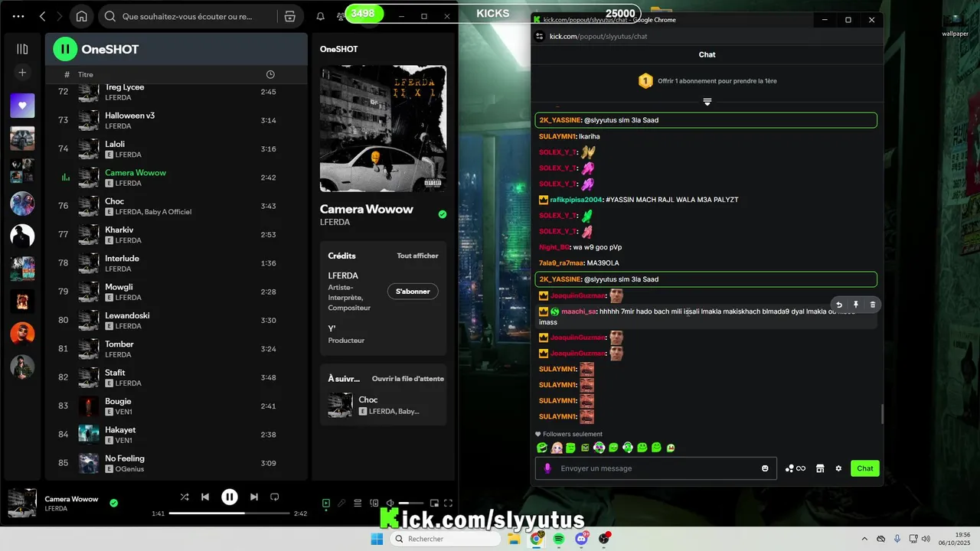Reply to maachi_sa message arrow icon
This screenshot has height=551, width=980.
[x=839, y=305]
